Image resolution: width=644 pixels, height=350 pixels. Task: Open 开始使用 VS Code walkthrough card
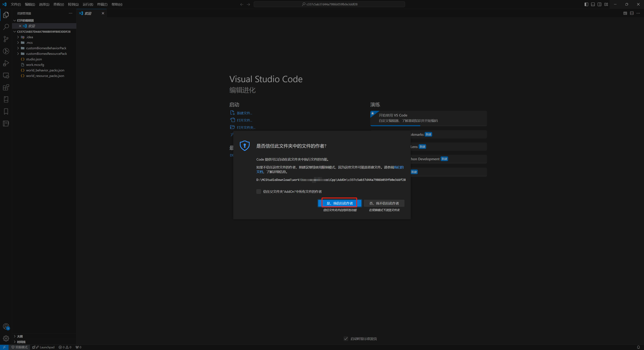428,118
